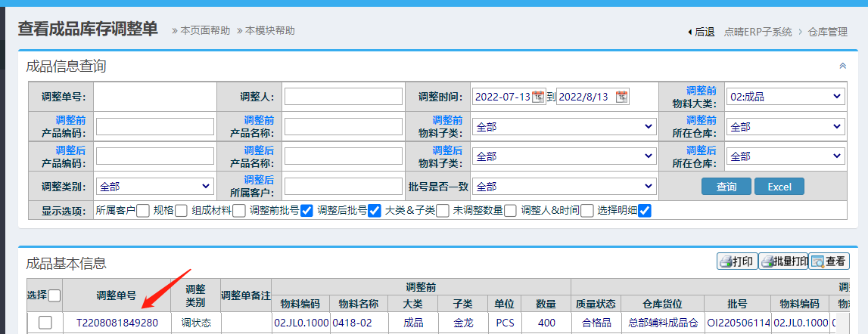
Task: Collapse the 成品信息查询 panel
Action: tap(842, 66)
